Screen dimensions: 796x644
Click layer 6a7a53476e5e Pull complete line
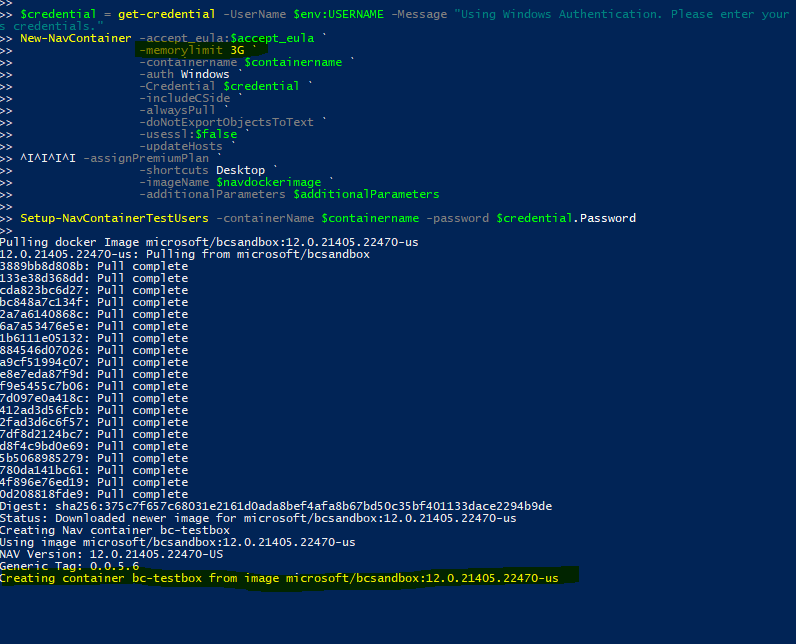pyautogui.click(x=94, y=326)
